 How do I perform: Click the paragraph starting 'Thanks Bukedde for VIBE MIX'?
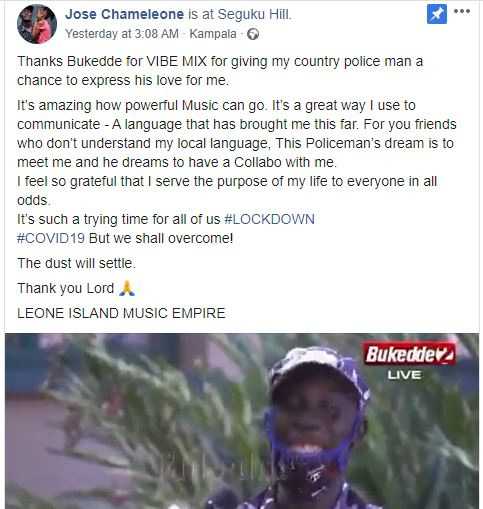[220, 71]
